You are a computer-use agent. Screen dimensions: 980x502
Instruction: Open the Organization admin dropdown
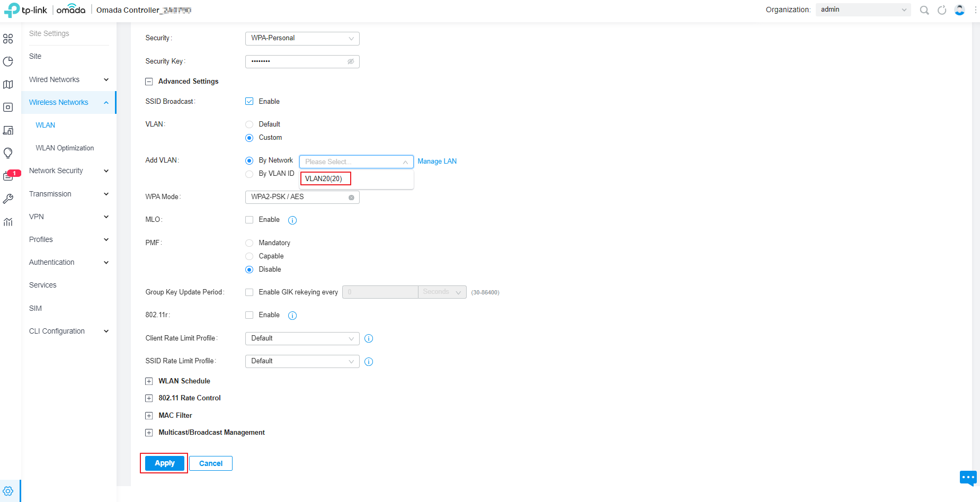863,10
